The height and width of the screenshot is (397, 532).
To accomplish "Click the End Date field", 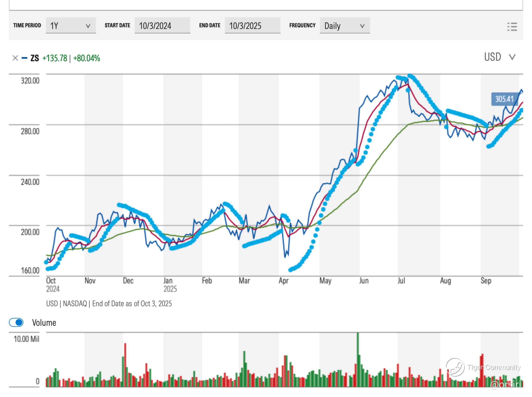I will (252, 26).
